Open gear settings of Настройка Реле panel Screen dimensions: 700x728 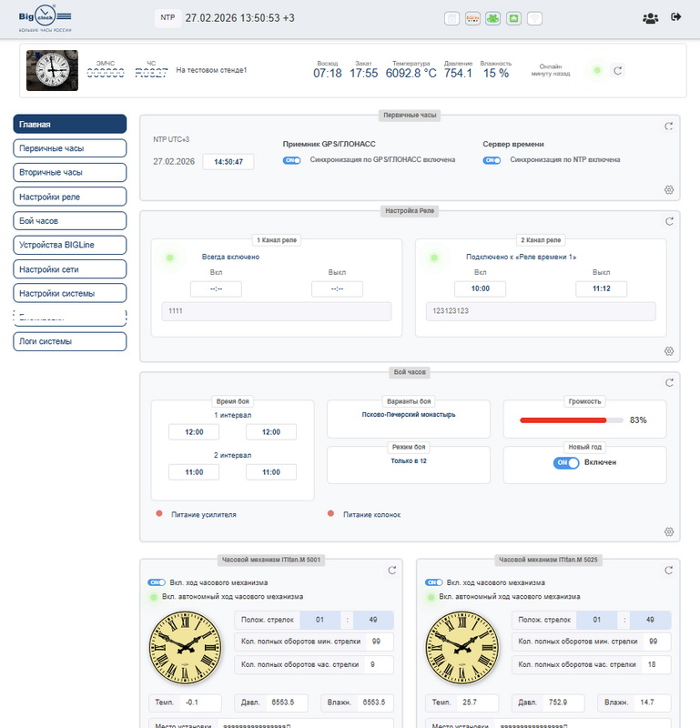669,351
